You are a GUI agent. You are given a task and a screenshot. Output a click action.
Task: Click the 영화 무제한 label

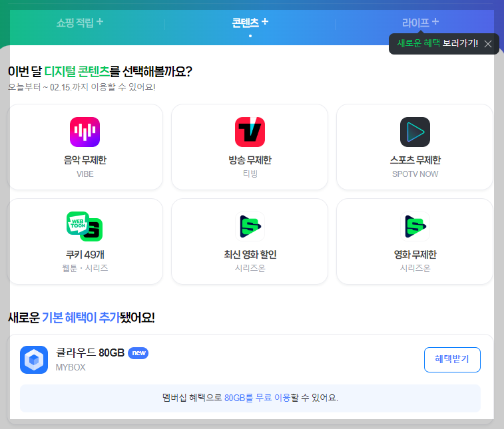[x=415, y=254]
